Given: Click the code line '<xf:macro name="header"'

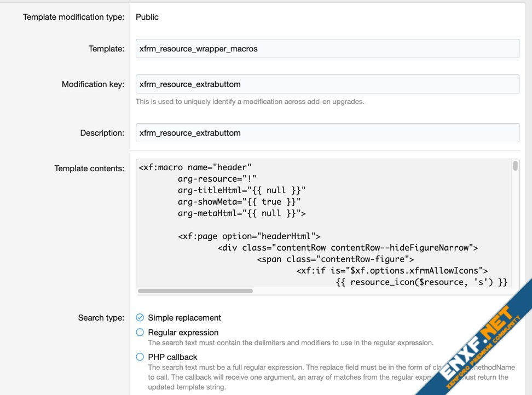Looking at the screenshot, I should (195, 167).
